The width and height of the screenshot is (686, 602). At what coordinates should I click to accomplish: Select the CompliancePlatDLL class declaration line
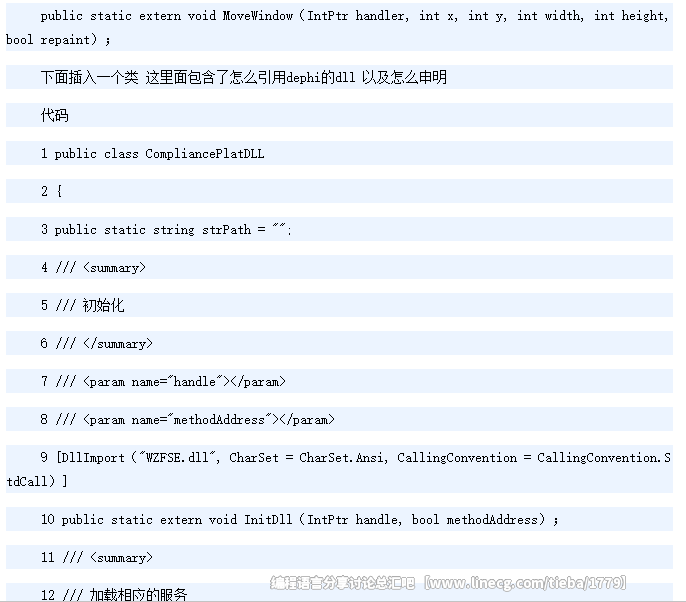click(152, 154)
